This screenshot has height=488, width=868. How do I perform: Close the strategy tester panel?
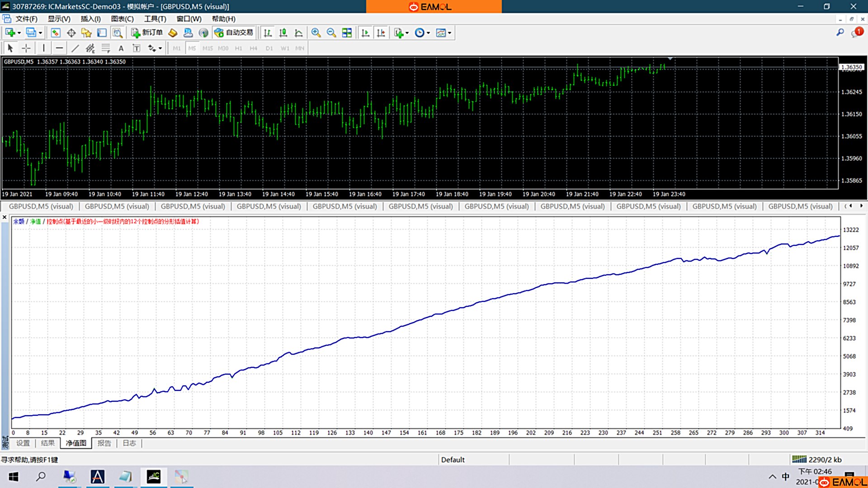pyautogui.click(x=5, y=217)
